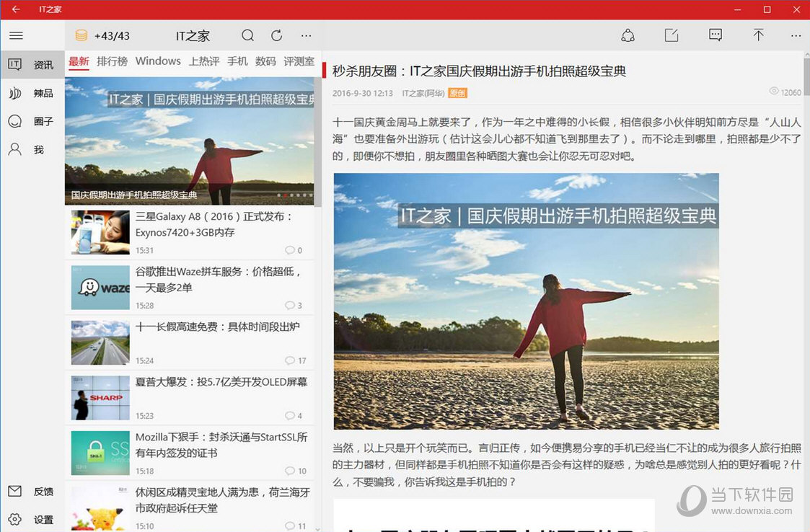The width and height of the screenshot is (810, 532).
Task: Open the 圈子 community section
Action: tap(32, 121)
